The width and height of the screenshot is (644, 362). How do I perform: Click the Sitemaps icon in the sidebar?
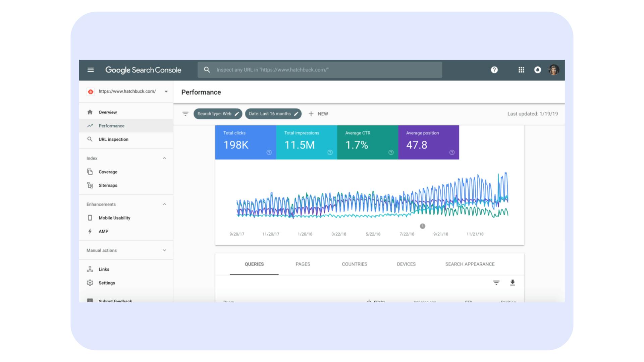(90, 185)
